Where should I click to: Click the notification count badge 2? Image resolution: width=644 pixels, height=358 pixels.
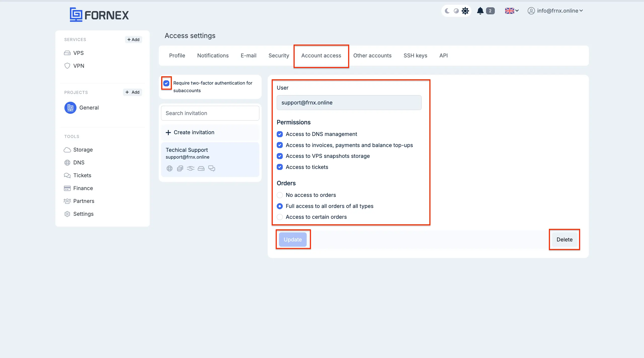(490, 11)
